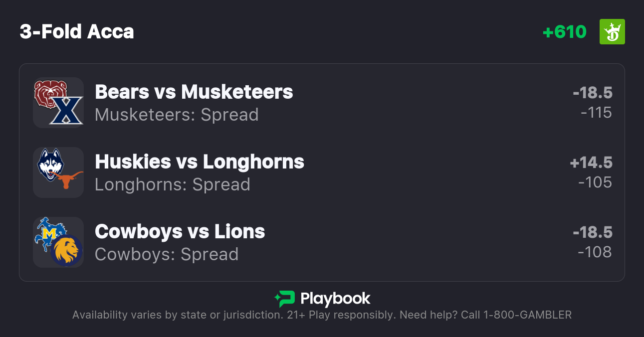Viewport: 644px width, 337px height.
Task: Click the Playbook brand name text
Action: coord(335,299)
